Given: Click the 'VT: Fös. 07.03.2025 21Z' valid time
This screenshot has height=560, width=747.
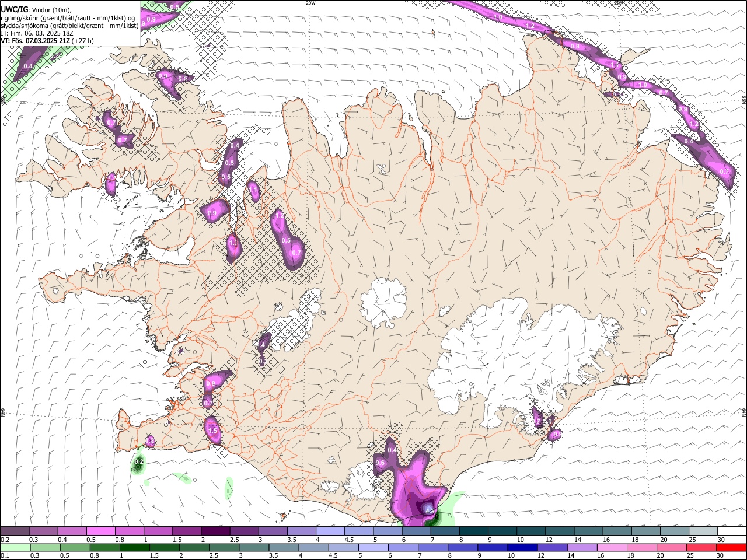Looking at the screenshot, I should tap(36, 41).
